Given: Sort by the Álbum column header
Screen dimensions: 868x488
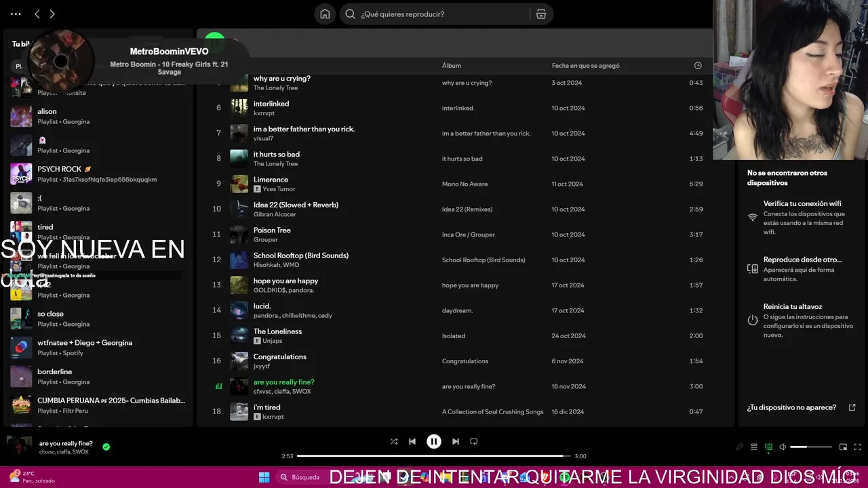Looking at the screenshot, I should [x=452, y=66].
